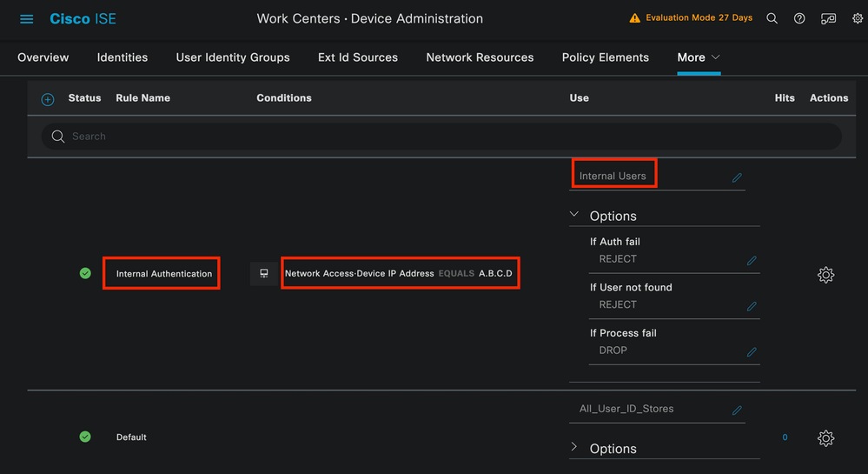The image size is (868, 474).
Task: Click the Status column header
Action: click(84, 98)
